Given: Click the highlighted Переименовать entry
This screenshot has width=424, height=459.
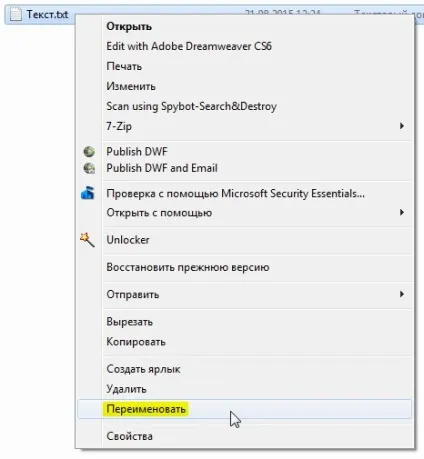Looking at the screenshot, I should 244,409.
